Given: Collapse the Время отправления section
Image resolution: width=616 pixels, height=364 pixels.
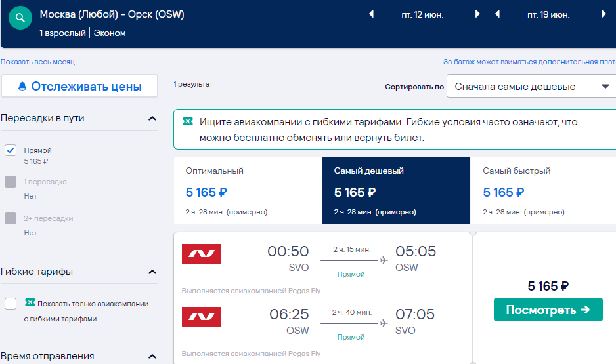Looking at the screenshot, I should pyautogui.click(x=152, y=357).
